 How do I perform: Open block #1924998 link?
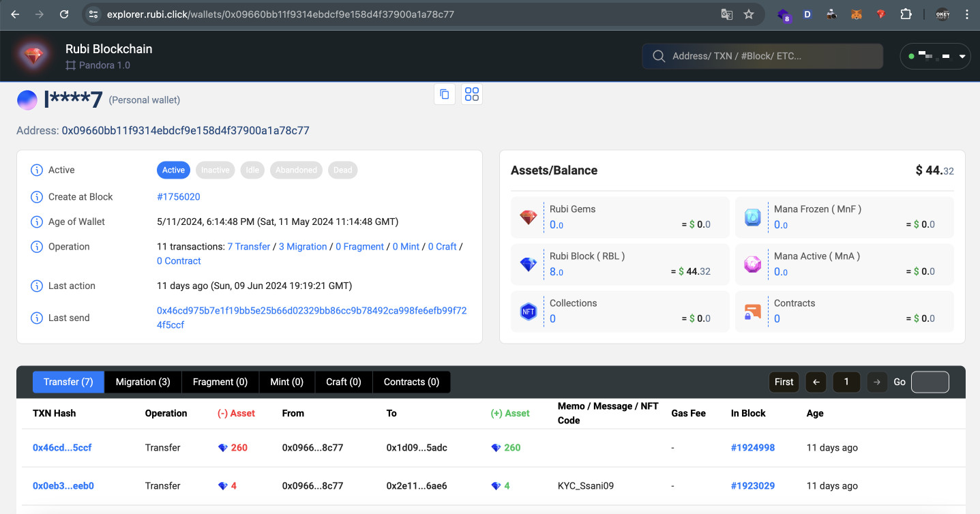pos(753,448)
